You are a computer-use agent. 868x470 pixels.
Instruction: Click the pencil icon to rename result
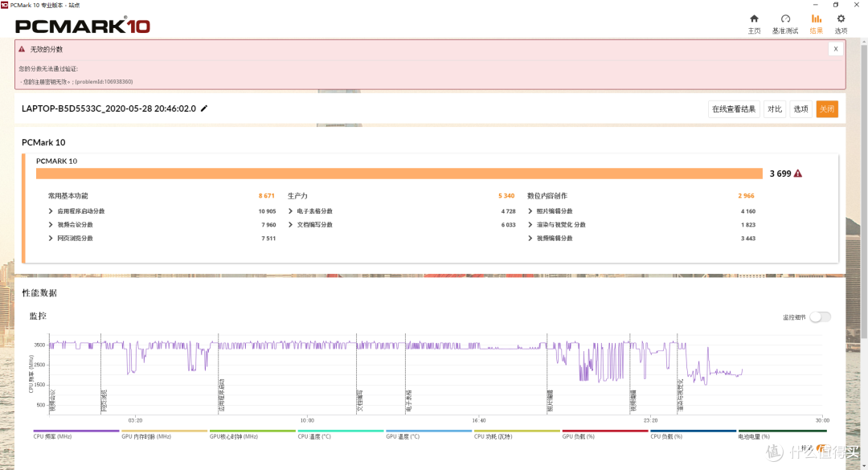click(x=203, y=108)
